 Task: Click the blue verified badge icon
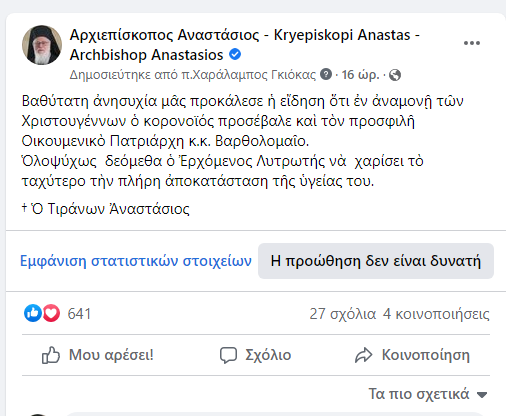tap(235, 54)
